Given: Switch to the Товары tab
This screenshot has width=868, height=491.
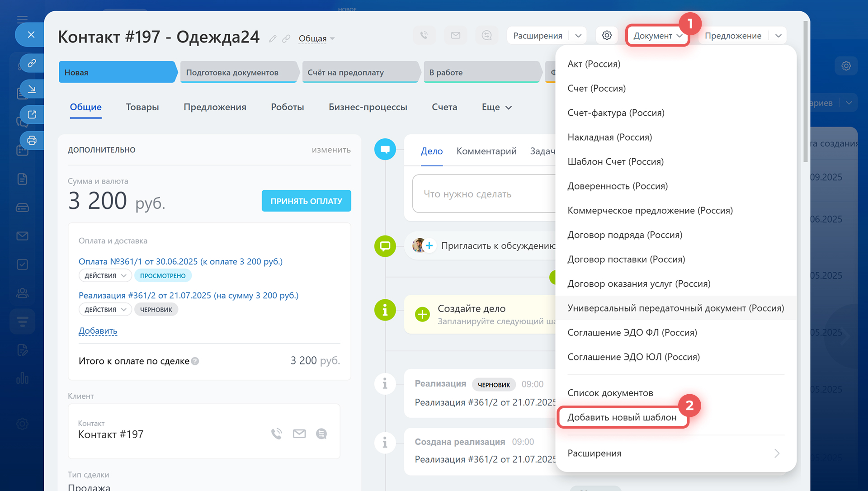Looking at the screenshot, I should pos(142,107).
